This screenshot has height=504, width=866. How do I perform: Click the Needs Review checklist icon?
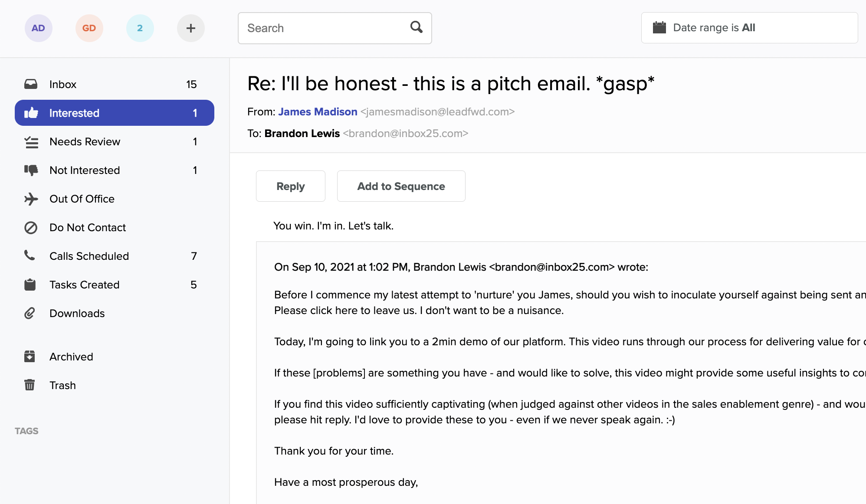(x=31, y=142)
